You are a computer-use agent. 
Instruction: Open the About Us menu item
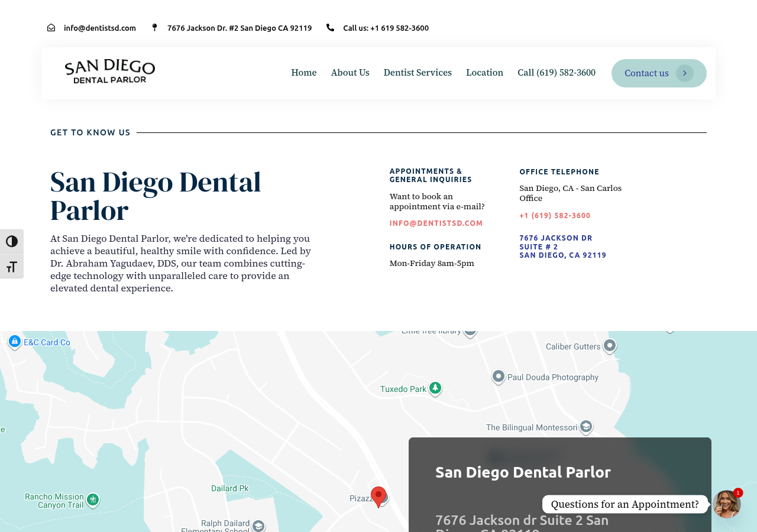(350, 73)
